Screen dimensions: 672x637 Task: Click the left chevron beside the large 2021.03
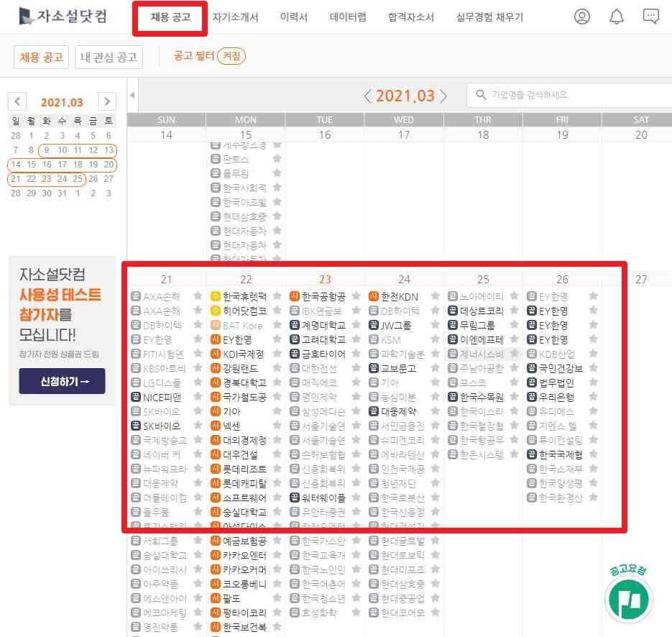tap(367, 96)
